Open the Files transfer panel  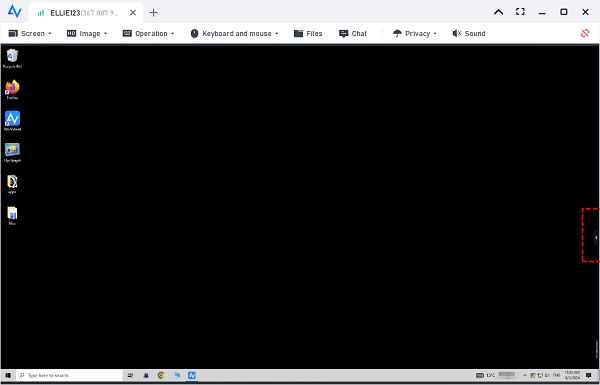(x=308, y=33)
